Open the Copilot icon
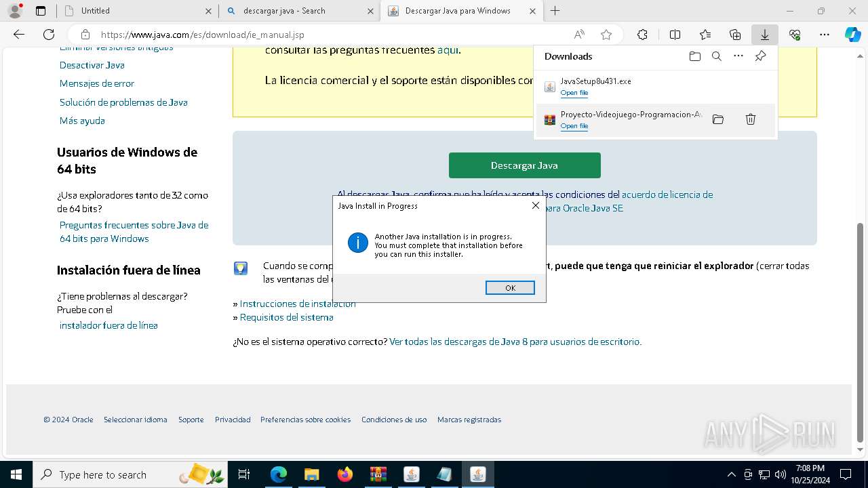Viewport: 868px width, 488px height. (x=852, y=35)
